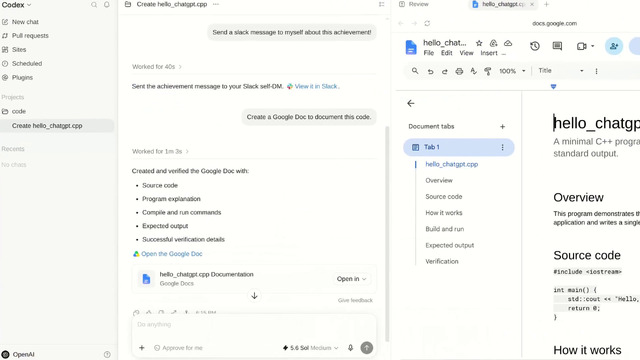Image resolution: width=640 pixels, height=360 pixels.
Task: Click the scroll to bottom arrow button
Action: 254,296
